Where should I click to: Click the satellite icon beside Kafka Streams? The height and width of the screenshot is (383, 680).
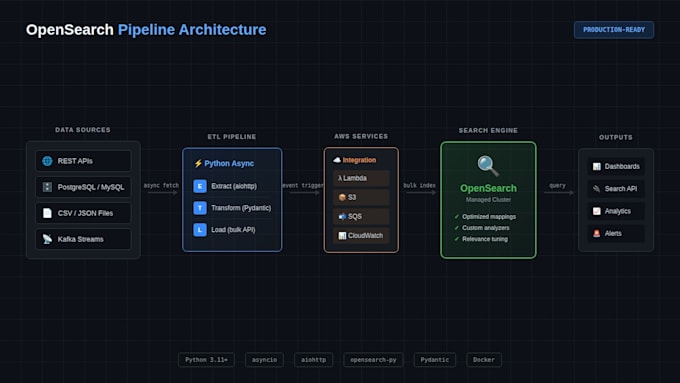tap(47, 239)
